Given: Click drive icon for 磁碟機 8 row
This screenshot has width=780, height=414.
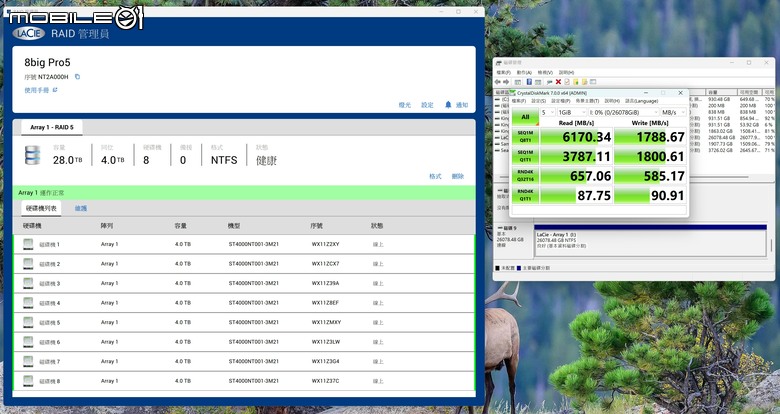Looking at the screenshot, I should pyautogui.click(x=28, y=381).
